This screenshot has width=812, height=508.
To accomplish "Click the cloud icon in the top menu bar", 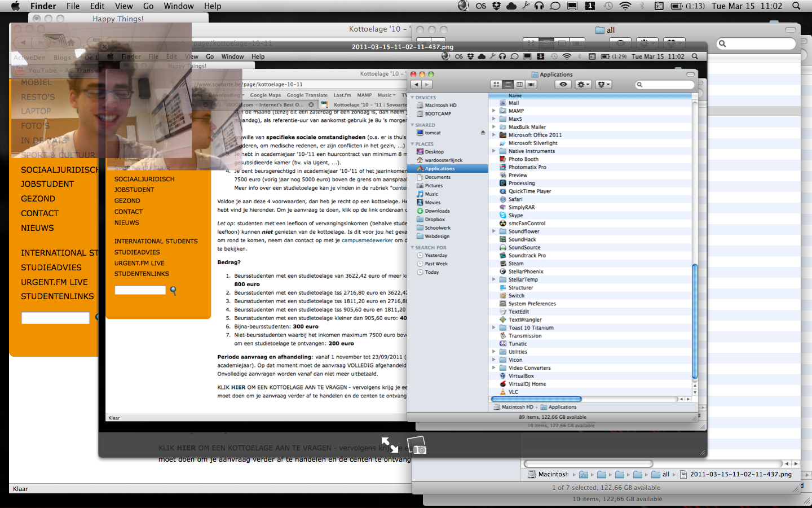I will [511, 6].
